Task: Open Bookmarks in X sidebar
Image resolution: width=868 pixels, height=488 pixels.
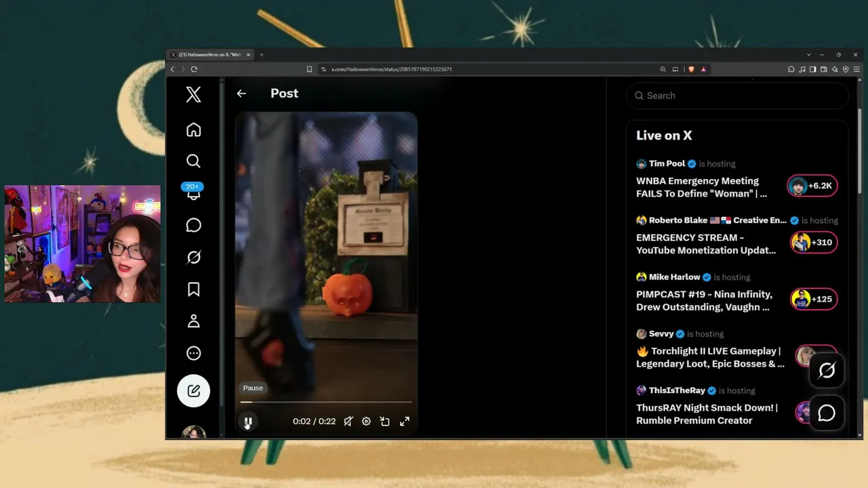Action: 193,289
